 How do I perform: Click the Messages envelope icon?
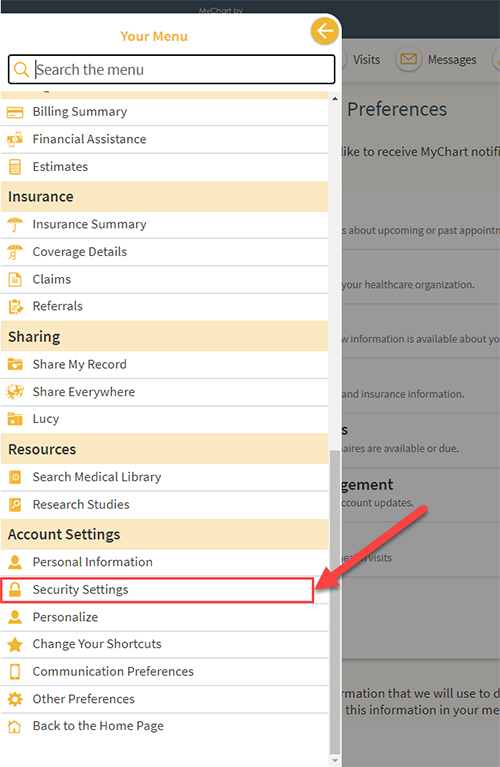[409, 59]
